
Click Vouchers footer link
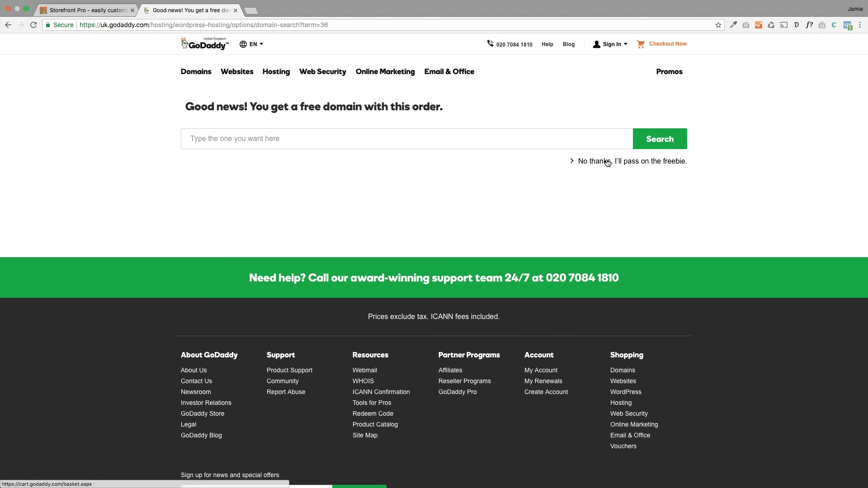pos(623,446)
